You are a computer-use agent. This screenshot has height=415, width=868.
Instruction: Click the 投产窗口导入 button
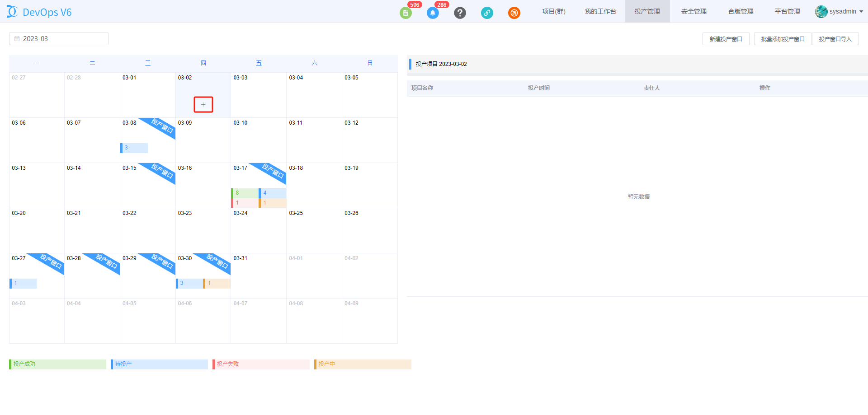835,39
